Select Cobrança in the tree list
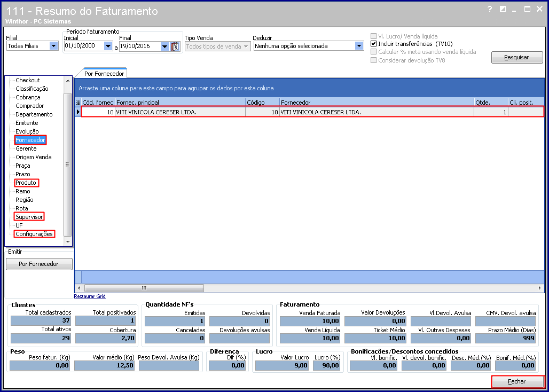549x392 pixels. click(x=28, y=97)
